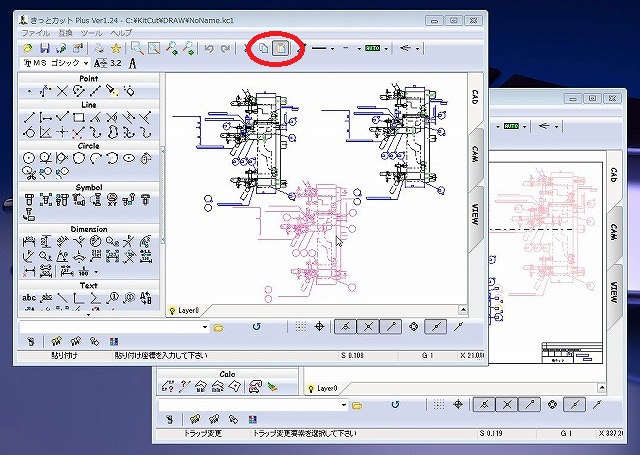Open the command box dropdown in back window

[x=344, y=405]
